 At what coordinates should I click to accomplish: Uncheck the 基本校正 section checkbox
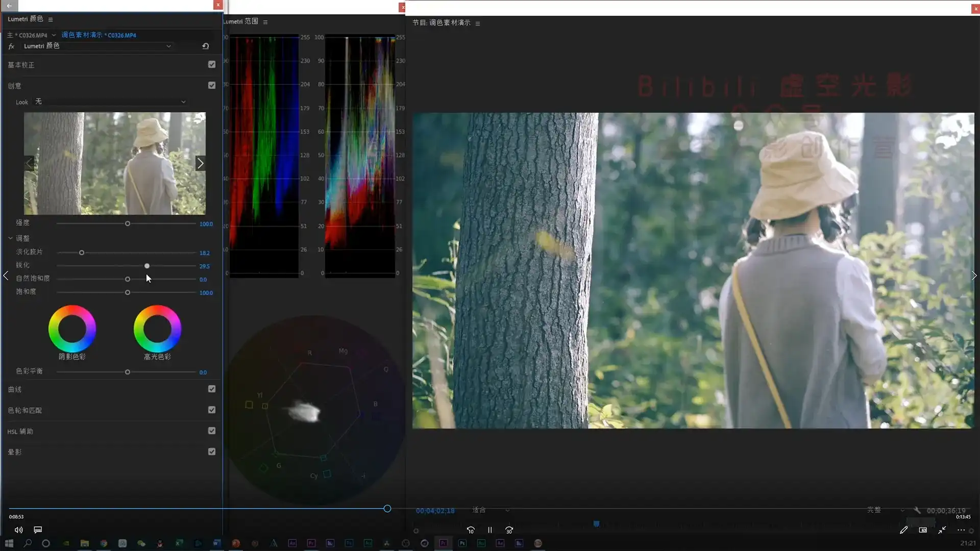pyautogui.click(x=212, y=65)
